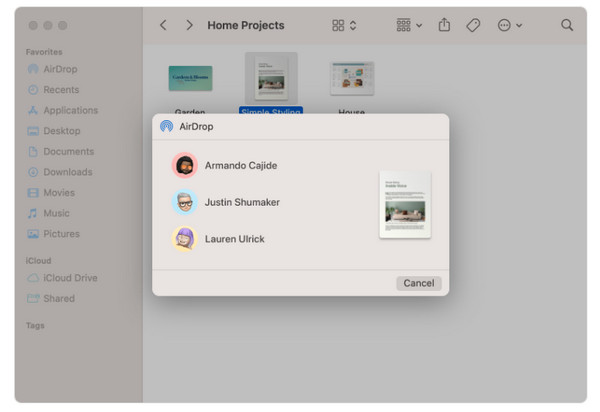The image size is (600, 412).
Task: Go back with the Finder back arrow
Action: [x=163, y=25]
